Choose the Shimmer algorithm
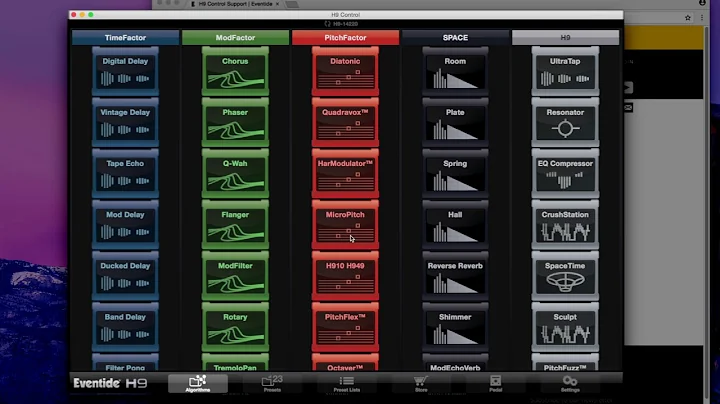720x404 pixels. [x=455, y=327]
